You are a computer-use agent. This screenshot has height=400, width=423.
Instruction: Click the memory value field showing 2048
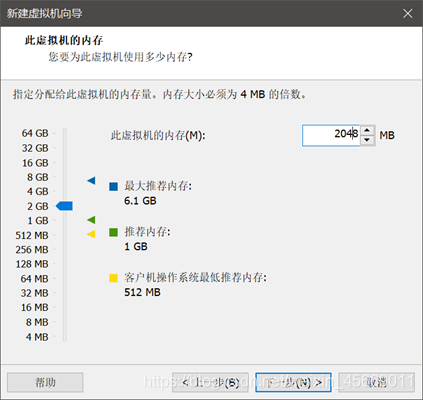[x=331, y=135]
